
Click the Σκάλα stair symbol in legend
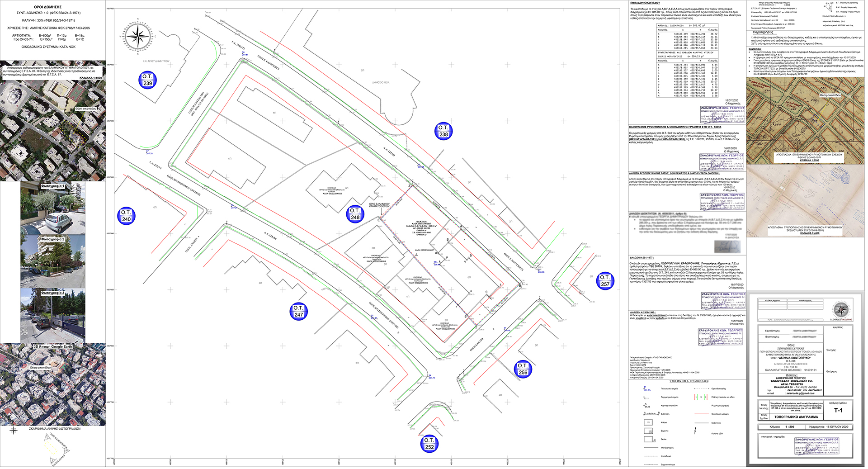[x=650, y=439]
